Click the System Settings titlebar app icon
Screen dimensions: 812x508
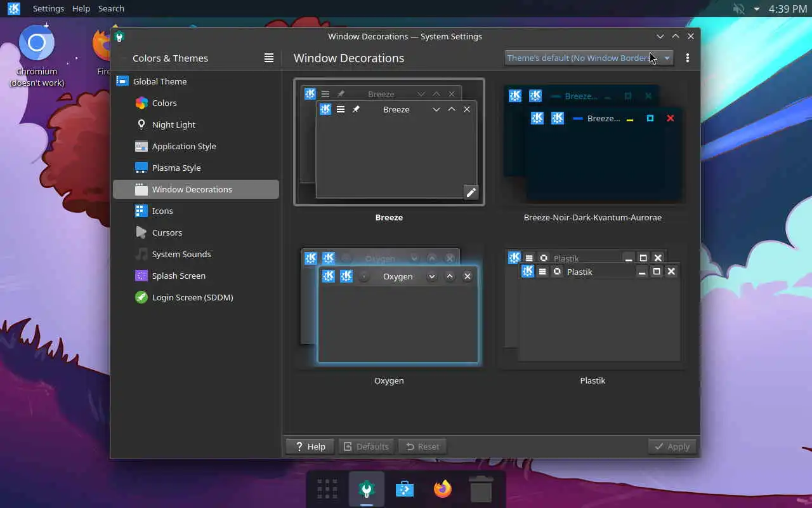119,36
